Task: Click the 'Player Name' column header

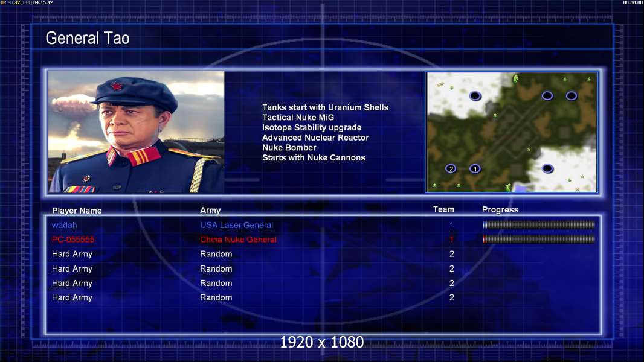Action: (77, 211)
